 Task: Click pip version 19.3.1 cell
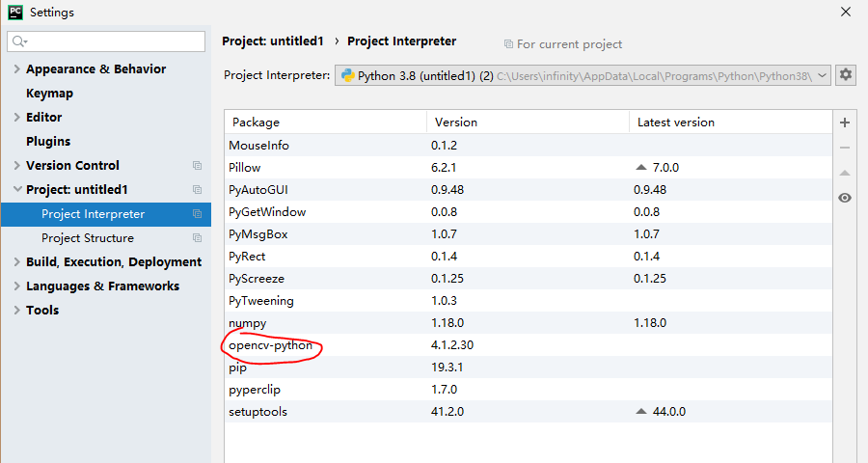click(448, 367)
